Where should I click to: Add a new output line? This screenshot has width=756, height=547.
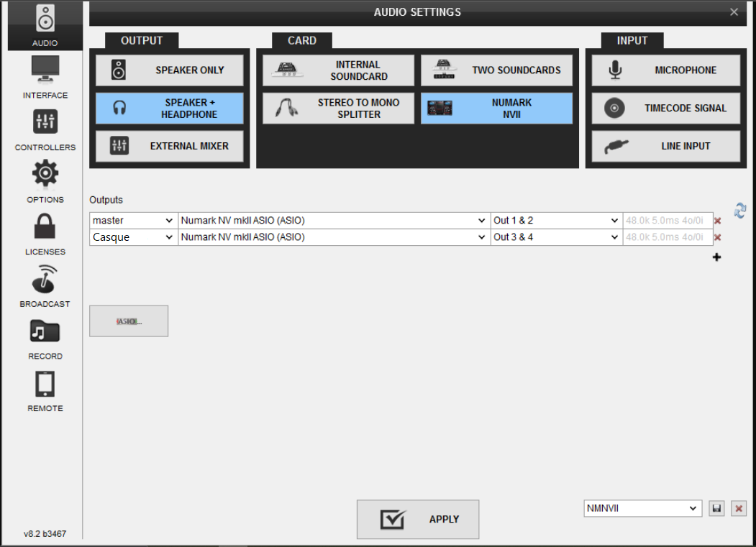pos(717,257)
